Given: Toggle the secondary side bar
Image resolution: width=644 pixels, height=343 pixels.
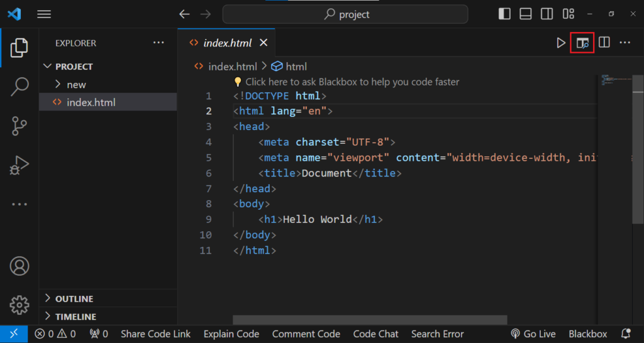Looking at the screenshot, I should pyautogui.click(x=547, y=14).
